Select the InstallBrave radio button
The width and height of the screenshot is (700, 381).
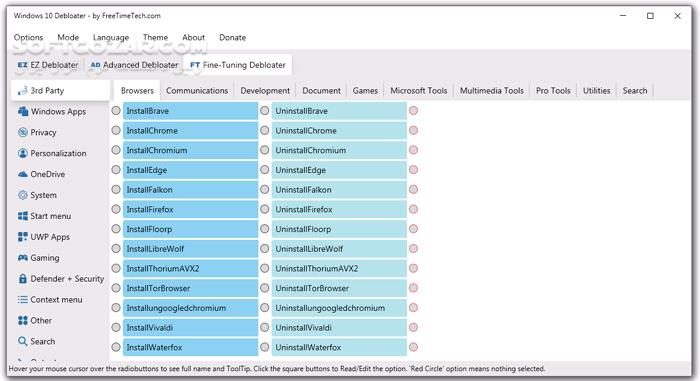click(116, 110)
